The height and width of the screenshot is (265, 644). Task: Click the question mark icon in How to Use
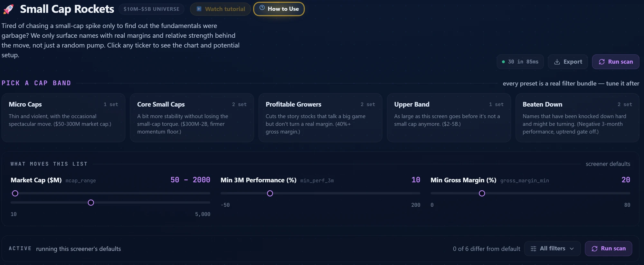pos(262,8)
